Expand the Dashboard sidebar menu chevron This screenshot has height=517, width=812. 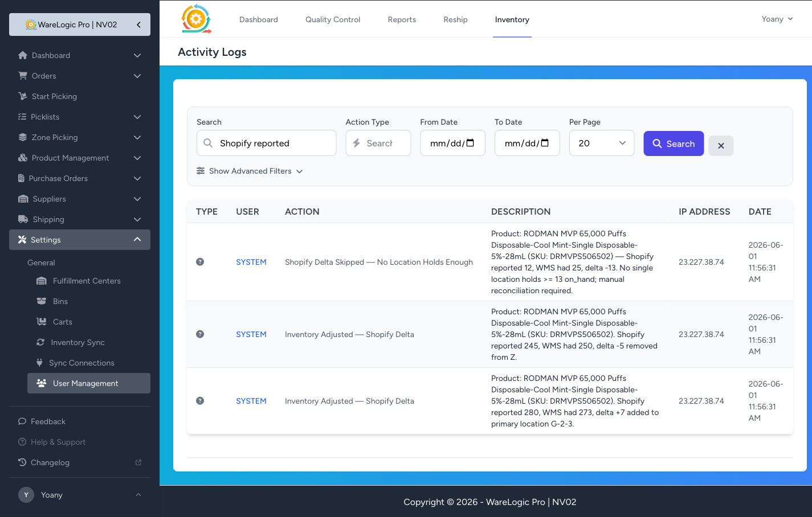pos(137,55)
